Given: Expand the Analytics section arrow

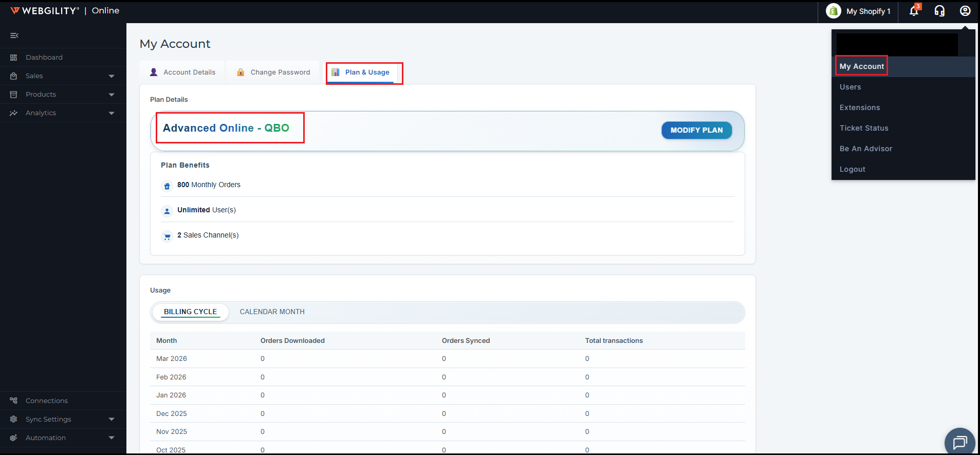Looking at the screenshot, I should pos(112,113).
